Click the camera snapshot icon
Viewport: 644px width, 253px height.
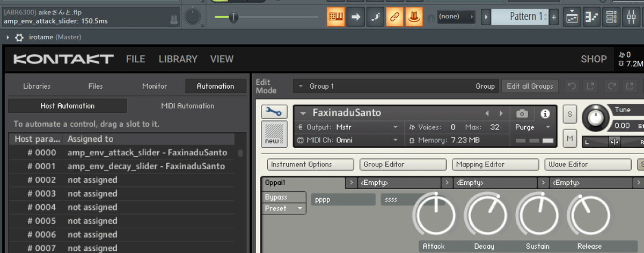(x=522, y=113)
